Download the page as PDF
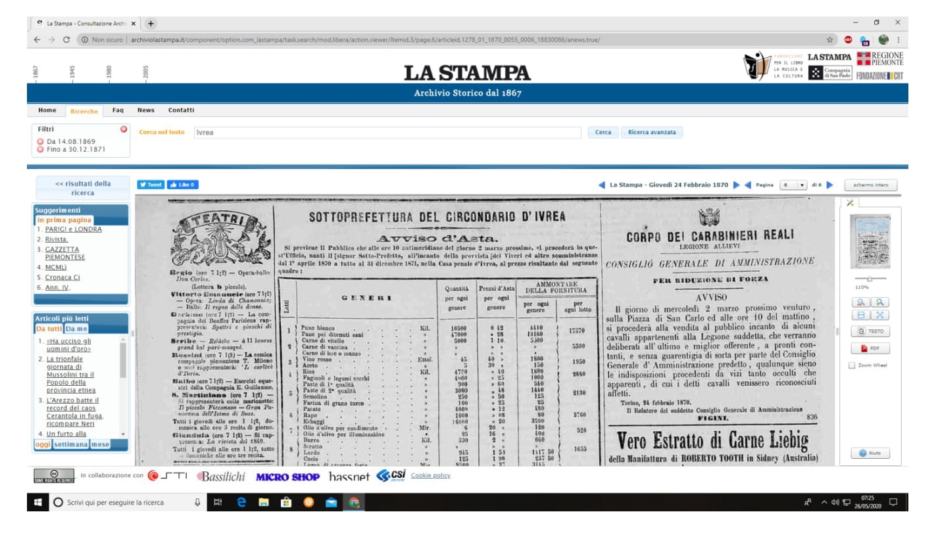 click(872, 348)
